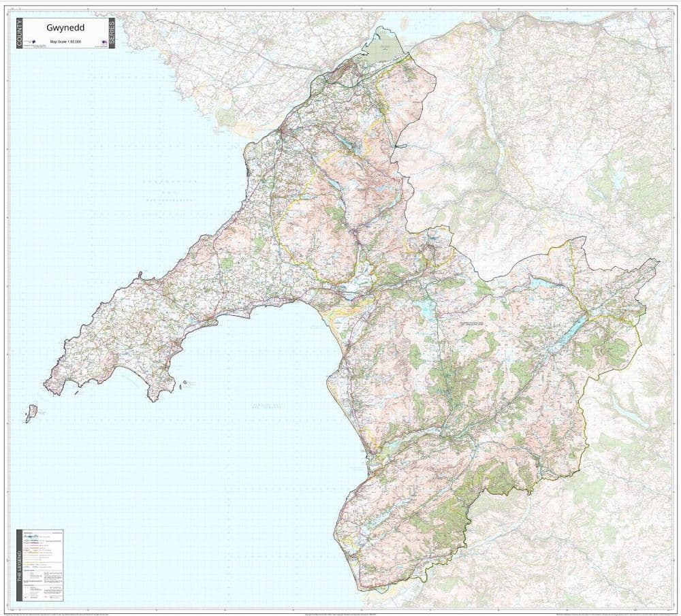Click the Map Scale 1:90,000 text
The height and width of the screenshot is (616, 681).
pyautogui.click(x=65, y=42)
